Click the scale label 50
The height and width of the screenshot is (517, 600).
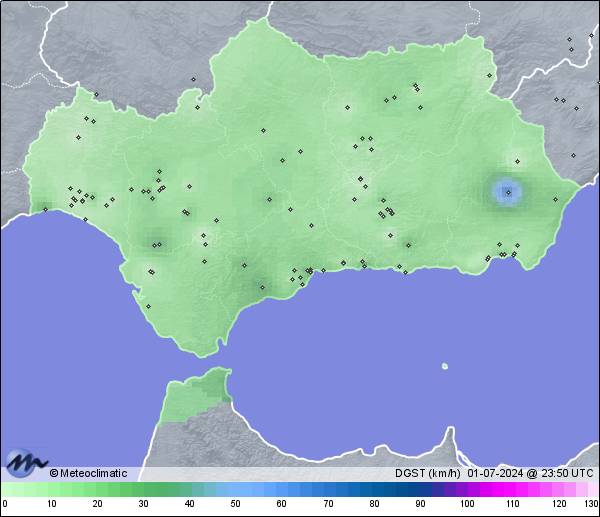tap(235, 503)
